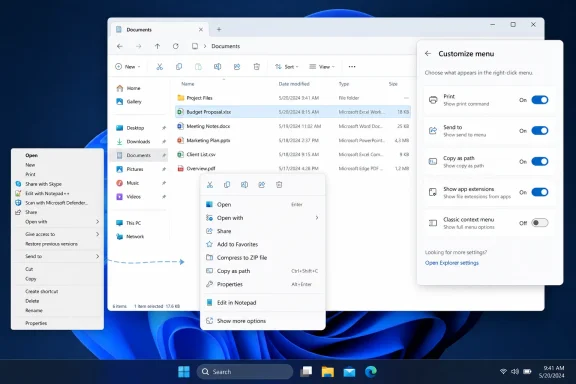Select Marketing Plan.pptx file
This screenshot has height=384, width=576.
(293, 140)
